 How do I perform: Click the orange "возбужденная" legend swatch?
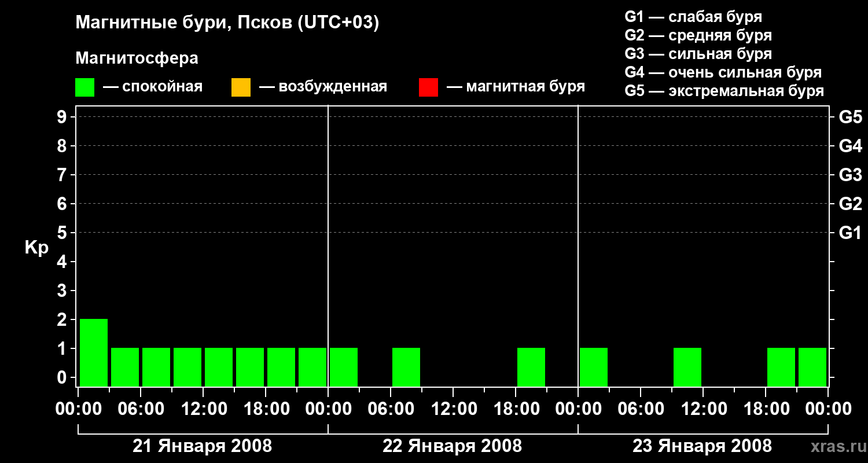[241, 87]
